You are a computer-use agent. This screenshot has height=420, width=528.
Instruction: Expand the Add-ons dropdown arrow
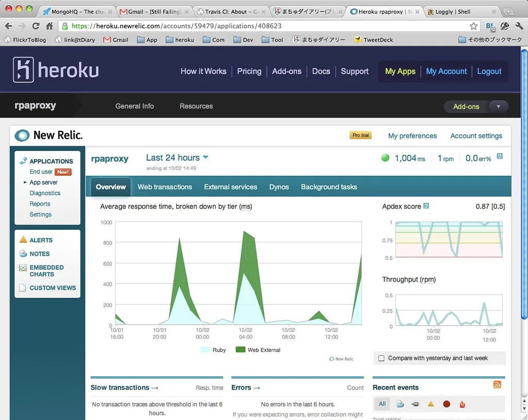click(499, 106)
